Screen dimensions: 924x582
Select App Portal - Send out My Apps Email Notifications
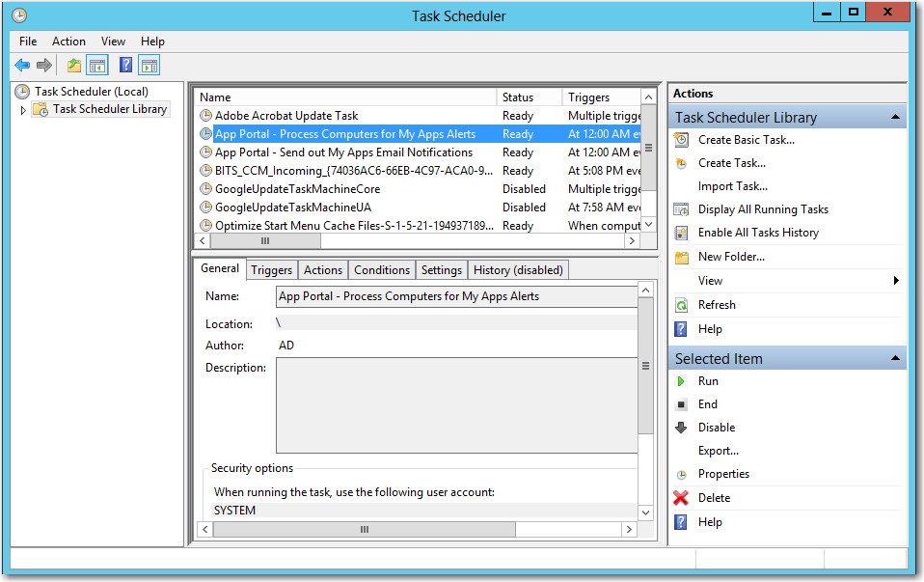[x=419, y=152]
